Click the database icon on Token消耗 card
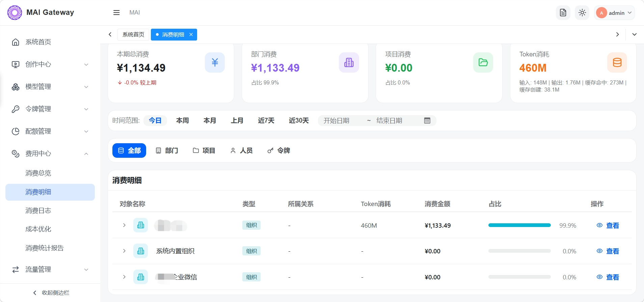The image size is (644, 302). click(617, 62)
